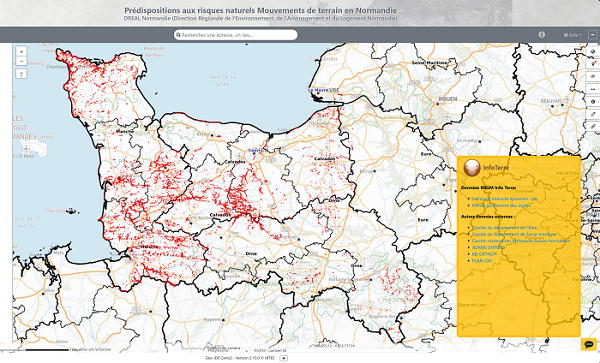Select the bottom eraser-like toolbar tool

[x=593, y=126]
